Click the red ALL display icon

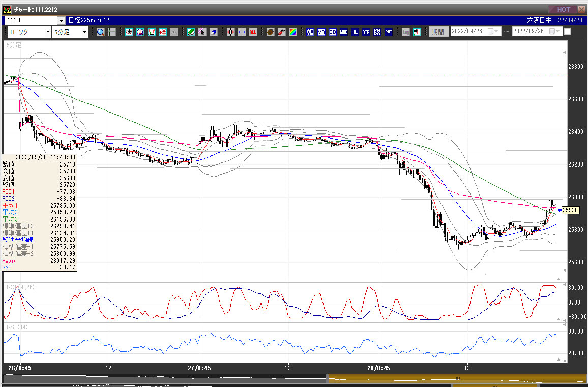(253, 32)
